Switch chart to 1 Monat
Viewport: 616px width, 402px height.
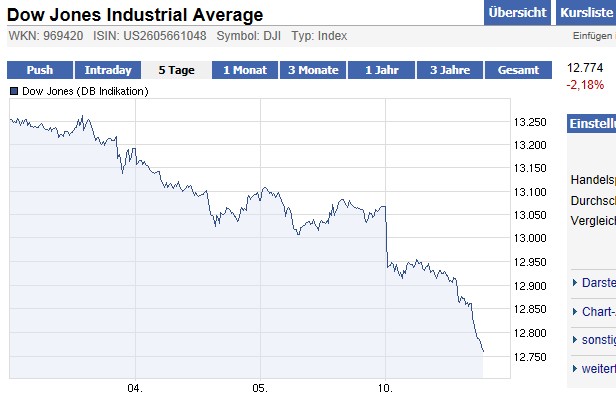tap(245, 71)
